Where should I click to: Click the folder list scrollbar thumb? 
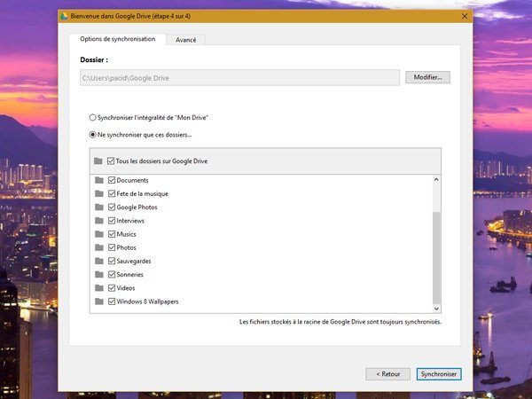click(x=436, y=258)
